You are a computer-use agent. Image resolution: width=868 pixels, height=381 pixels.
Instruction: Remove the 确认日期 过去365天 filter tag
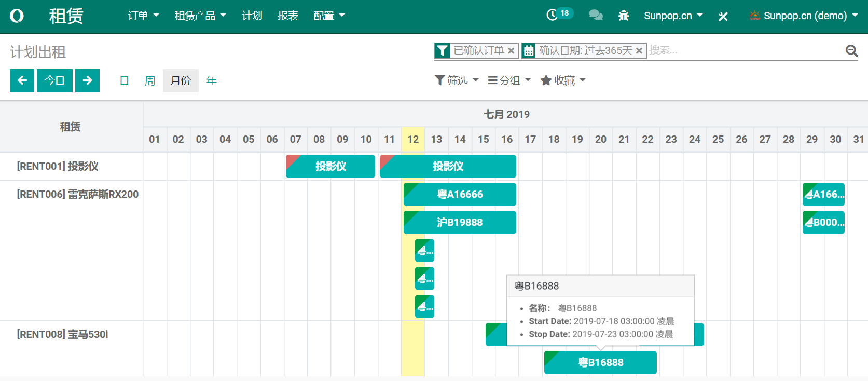(x=639, y=51)
